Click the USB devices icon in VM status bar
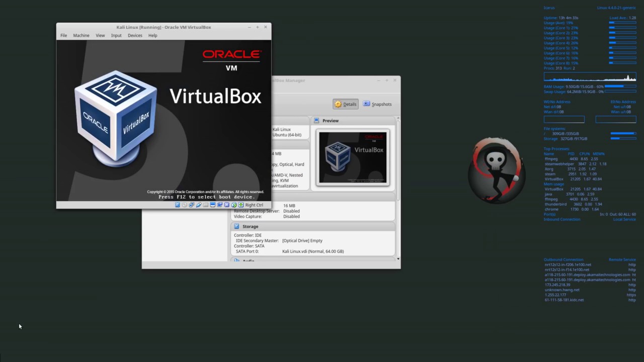The width and height of the screenshot is (644, 362). pyautogui.click(x=199, y=205)
